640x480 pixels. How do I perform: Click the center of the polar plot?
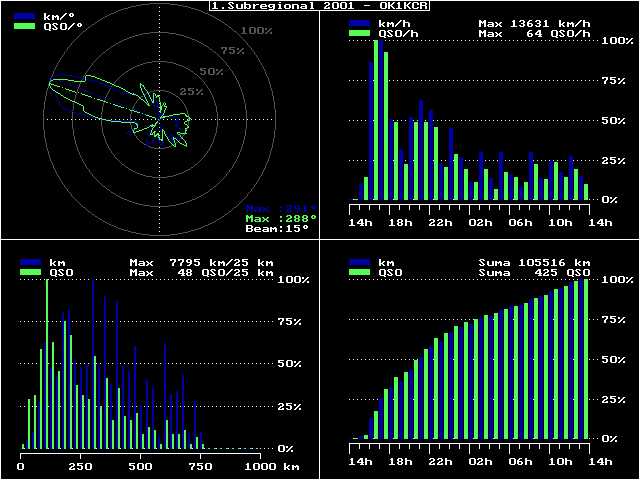point(158,120)
